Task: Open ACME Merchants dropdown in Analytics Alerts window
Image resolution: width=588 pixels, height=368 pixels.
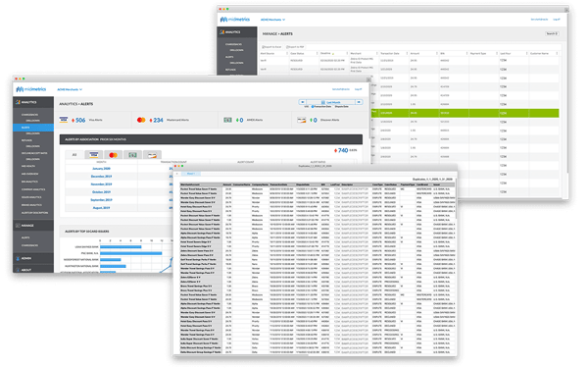Action: click(70, 89)
